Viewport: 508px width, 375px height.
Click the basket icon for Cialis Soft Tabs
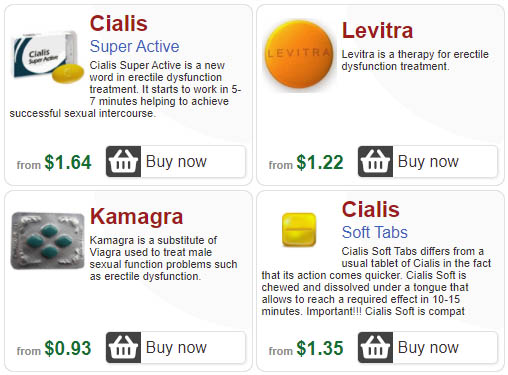click(x=375, y=347)
